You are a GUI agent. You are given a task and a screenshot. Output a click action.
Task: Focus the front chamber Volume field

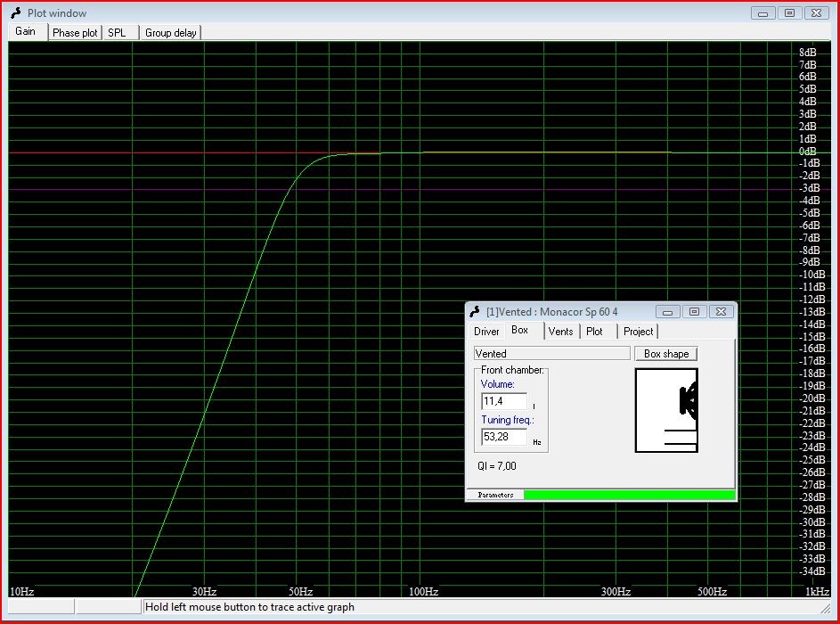pos(503,401)
